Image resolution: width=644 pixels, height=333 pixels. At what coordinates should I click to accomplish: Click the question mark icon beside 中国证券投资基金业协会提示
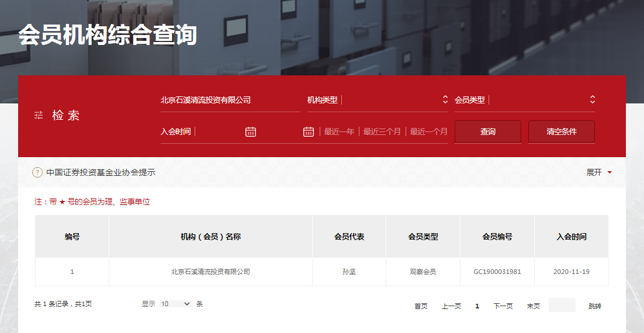(x=37, y=172)
